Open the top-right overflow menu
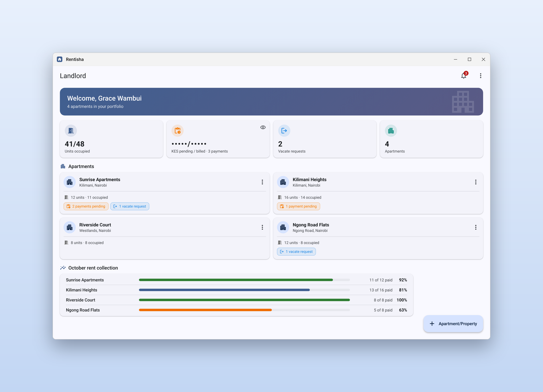 click(x=481, y=76)
